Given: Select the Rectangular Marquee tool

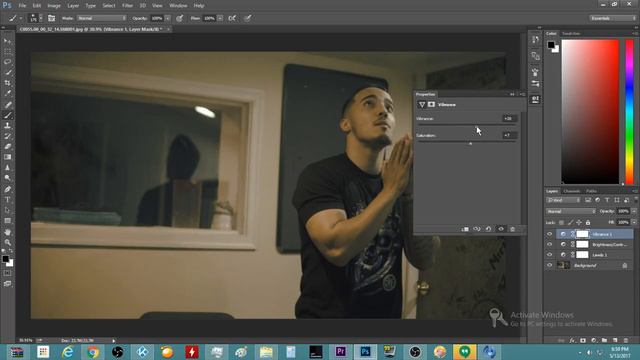Looking at the screenshot, I should click(7, 52).
